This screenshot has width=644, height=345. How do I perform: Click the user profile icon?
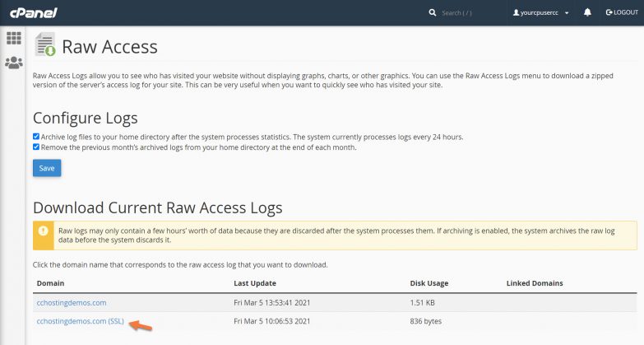517,13
